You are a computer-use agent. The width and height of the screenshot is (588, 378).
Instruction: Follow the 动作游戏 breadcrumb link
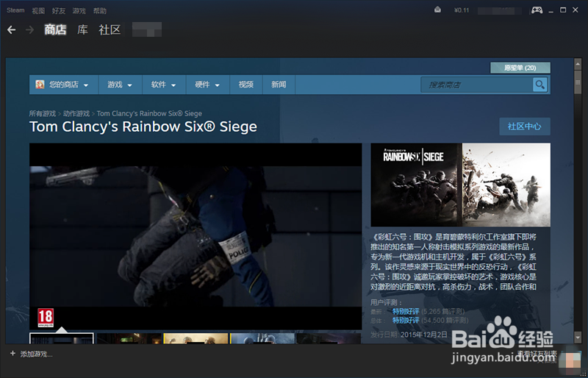[x=76, y=113]
